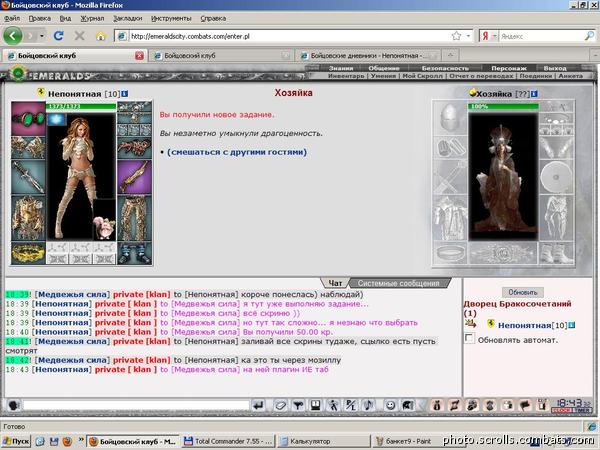Switch to the second Бойцовский клуб tab
Image resolution: width=600 pixels, height=450 pixels.
[x=221, y=56]
